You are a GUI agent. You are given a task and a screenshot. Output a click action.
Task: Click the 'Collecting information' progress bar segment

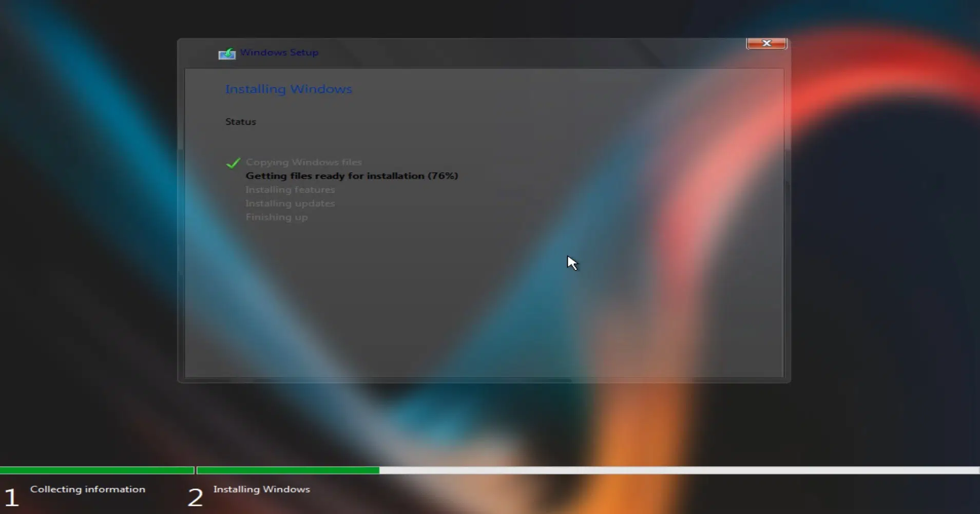[97, 470]
